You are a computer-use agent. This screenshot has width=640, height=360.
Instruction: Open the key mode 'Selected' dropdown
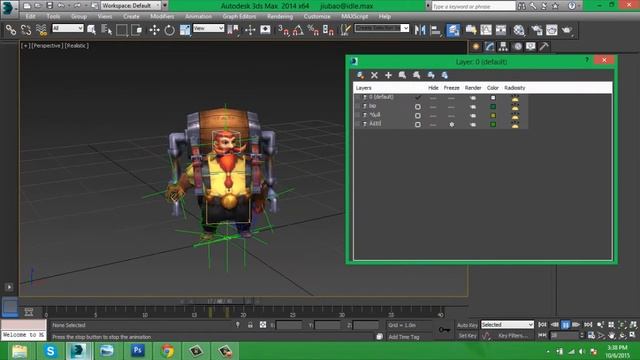coord(507,324)
